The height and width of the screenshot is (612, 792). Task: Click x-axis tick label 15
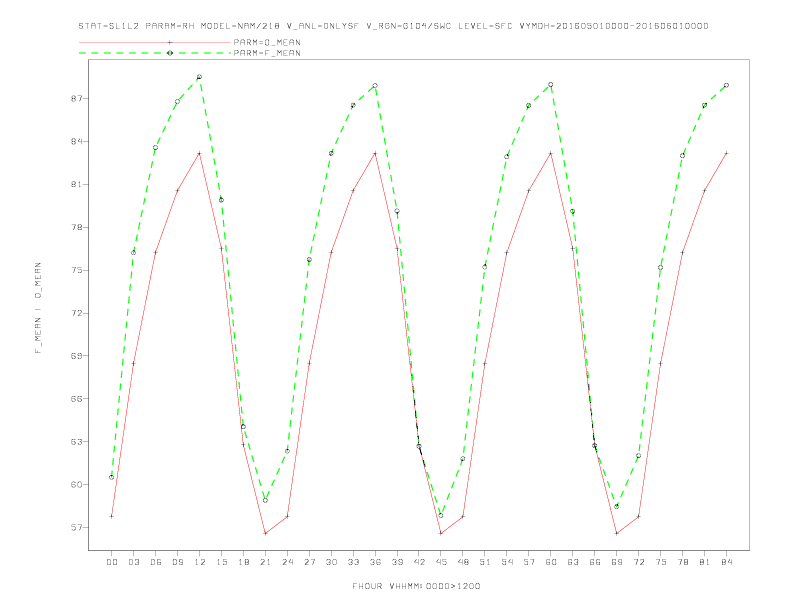221,562
